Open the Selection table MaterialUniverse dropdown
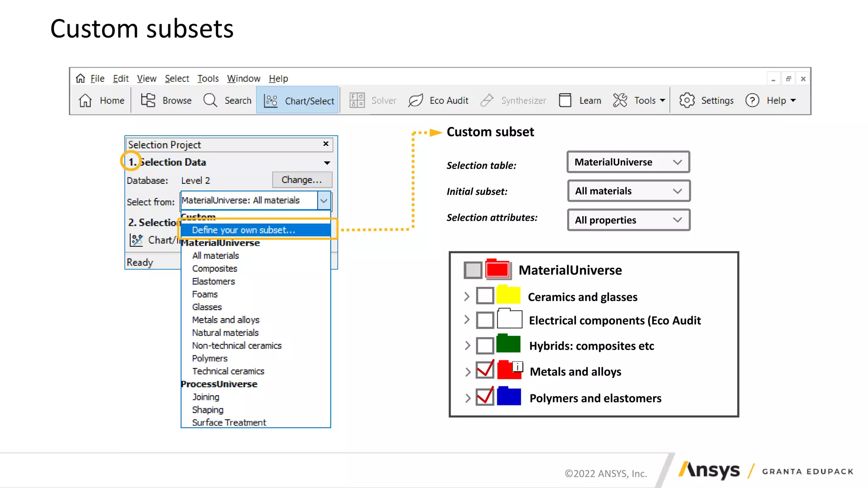This screenshot has width=868, height=488. [x=629, y=162]
